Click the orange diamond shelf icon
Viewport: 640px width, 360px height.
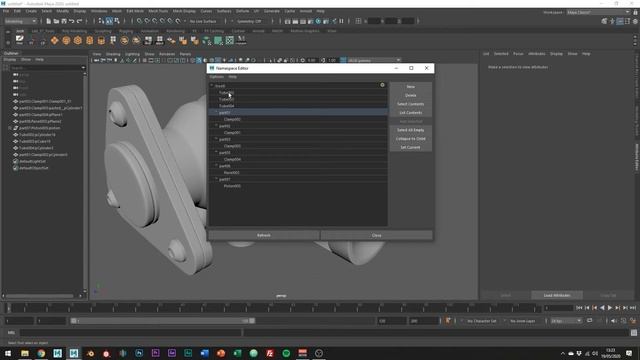click(54, 40)
